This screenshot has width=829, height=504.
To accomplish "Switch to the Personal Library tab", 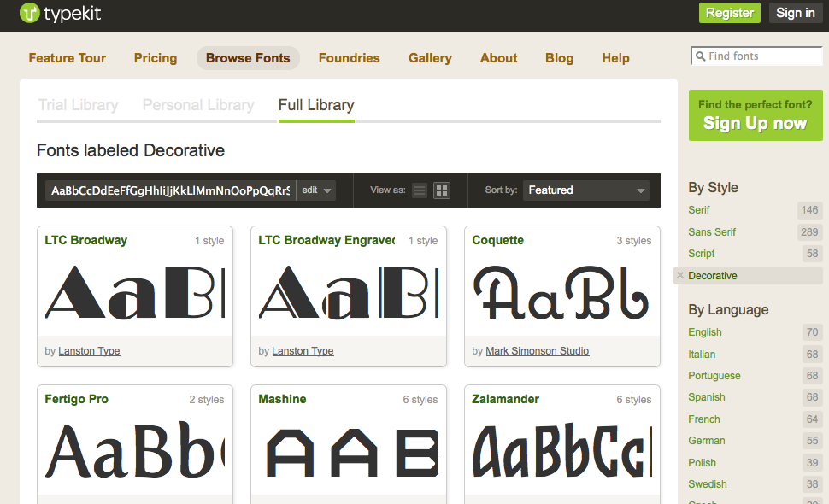I will pyautogui.click(x=198, y=105).
